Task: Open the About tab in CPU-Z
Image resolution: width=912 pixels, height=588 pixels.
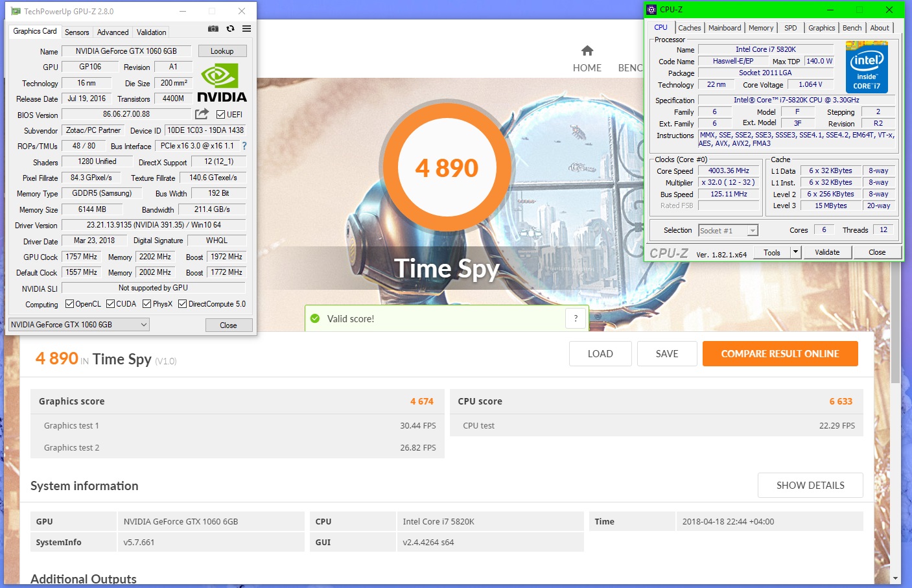Action: point(880,28)
